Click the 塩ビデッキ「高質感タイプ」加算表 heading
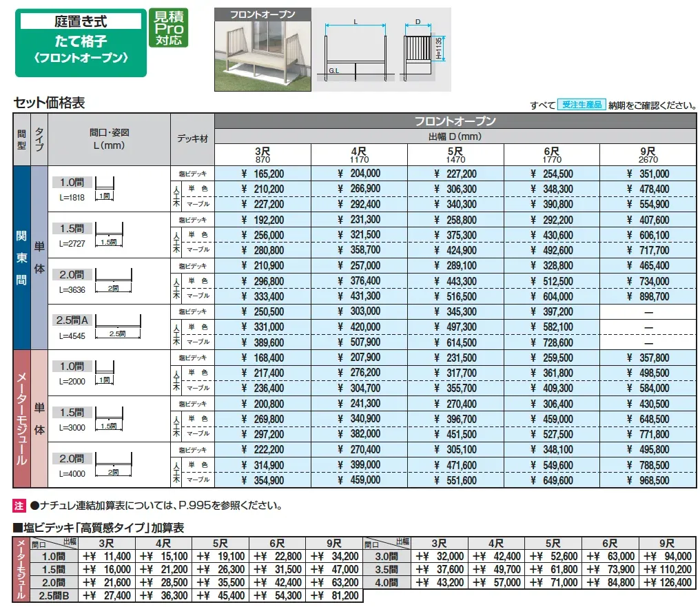This screenshot has height=607, width=700. tap(99, 528)
